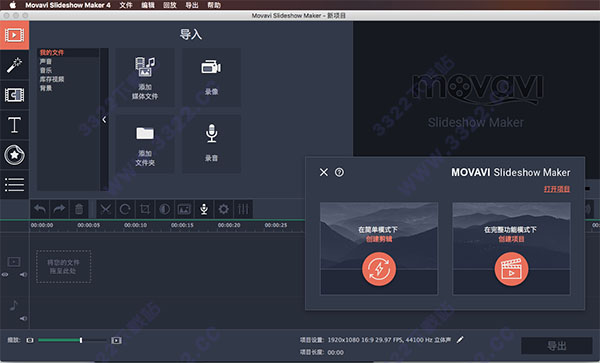600x363 pixels.
Task: Create project in full feature mode button
Action: tap(511, 249)
